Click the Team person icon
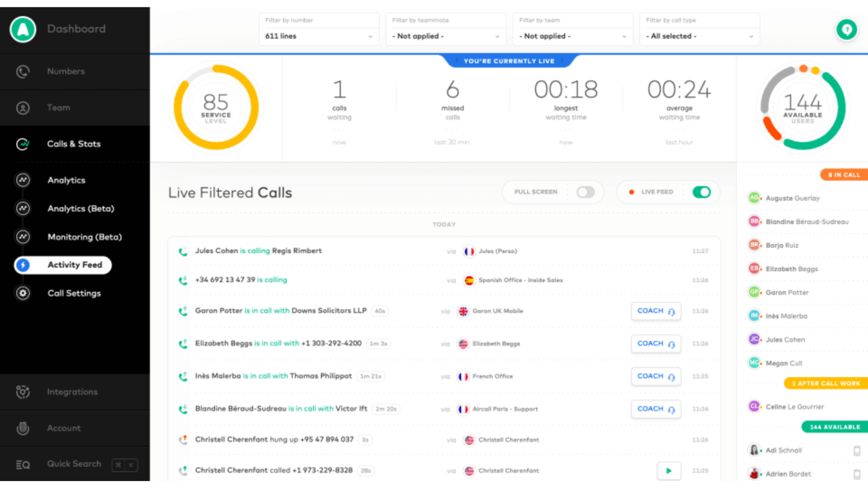Viewport: 868px width, 488px height. click(x=23, y=108)
